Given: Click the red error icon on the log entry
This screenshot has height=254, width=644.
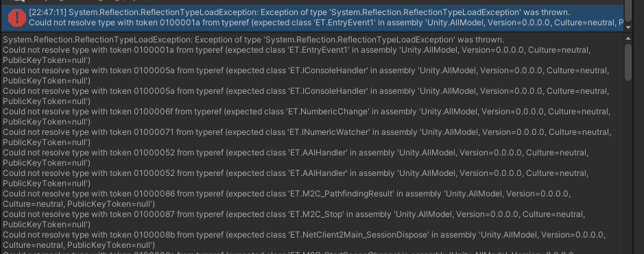Looking at the screenshot, I should 17,17.
